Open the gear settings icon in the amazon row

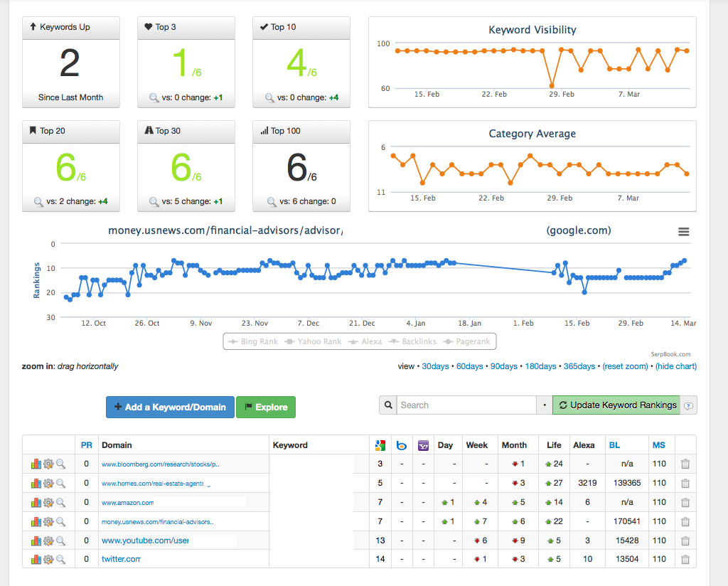coord(48,502)
